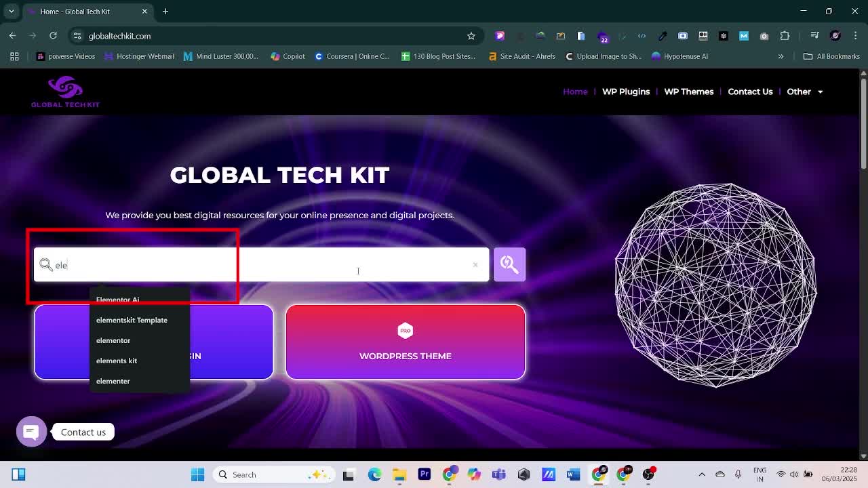Open Premiere Pro from the taskbar
Image resolution: width=868 pixels, height=488 pixels.
pyautogui.click(x=425, y=474)
